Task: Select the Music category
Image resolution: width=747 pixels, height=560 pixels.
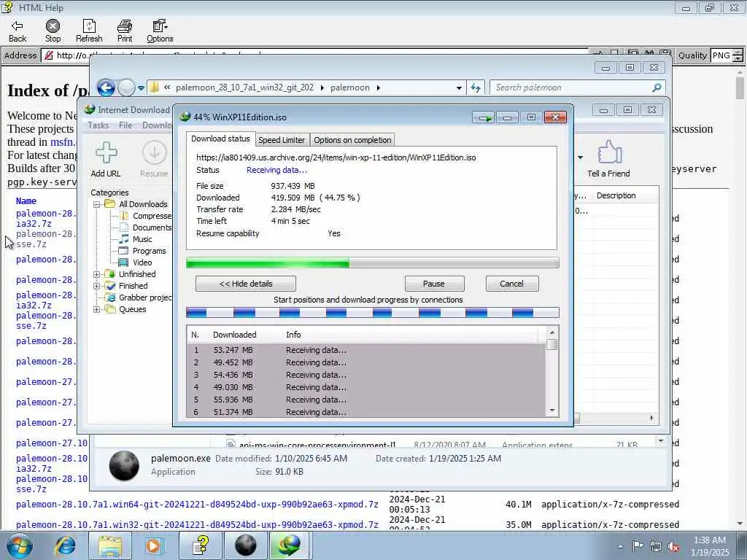Action: click(142, 239)
